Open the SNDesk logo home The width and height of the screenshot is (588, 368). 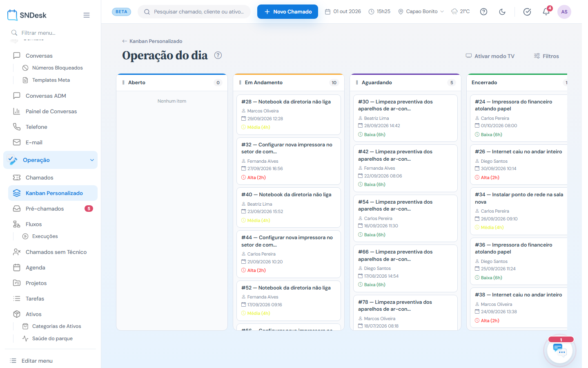27,15
